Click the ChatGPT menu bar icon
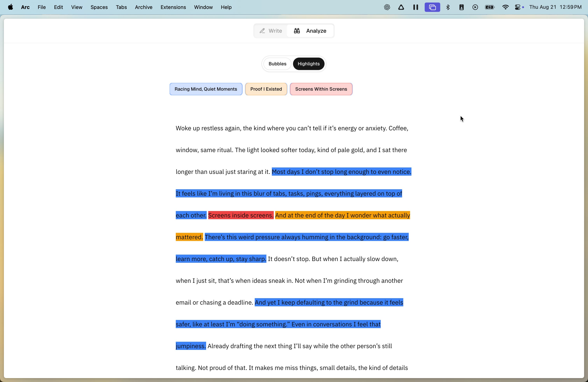The width and height of the screenshot is (588, 382). pos(387,7)
